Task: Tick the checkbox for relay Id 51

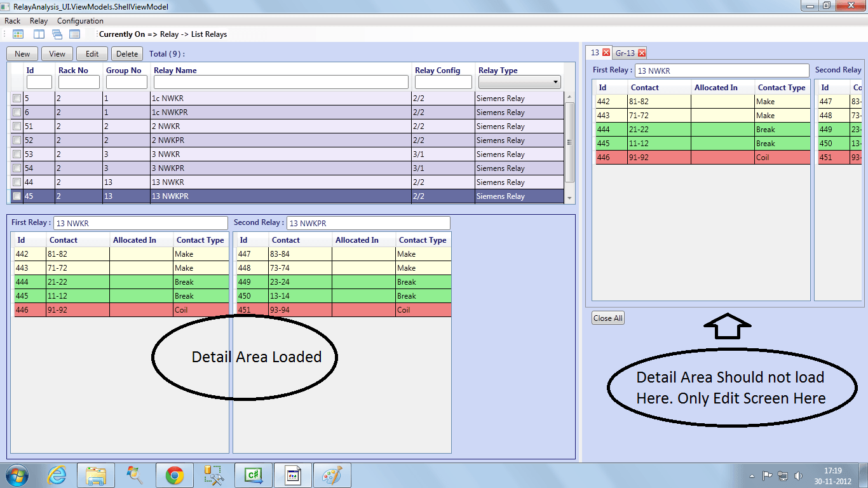Action: click(17, 126)
